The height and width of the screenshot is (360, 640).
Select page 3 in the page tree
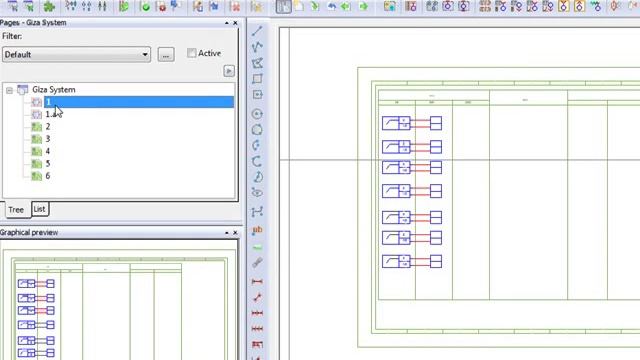coord(48,139)
